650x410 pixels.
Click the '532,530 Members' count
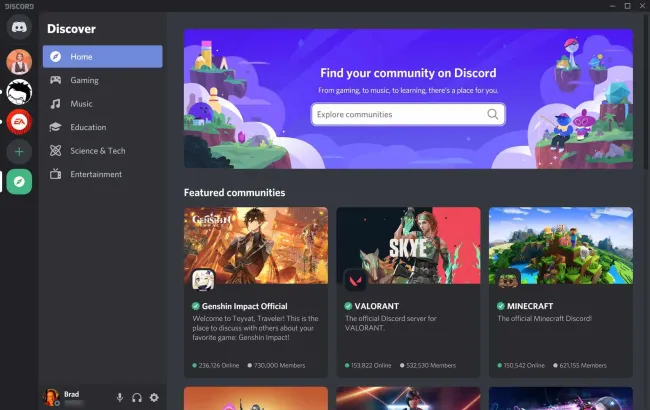point(428,365)
